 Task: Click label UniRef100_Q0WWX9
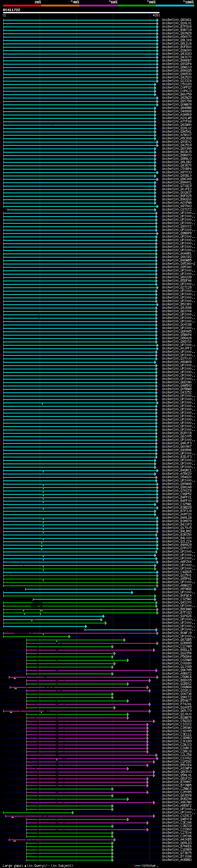176,104
